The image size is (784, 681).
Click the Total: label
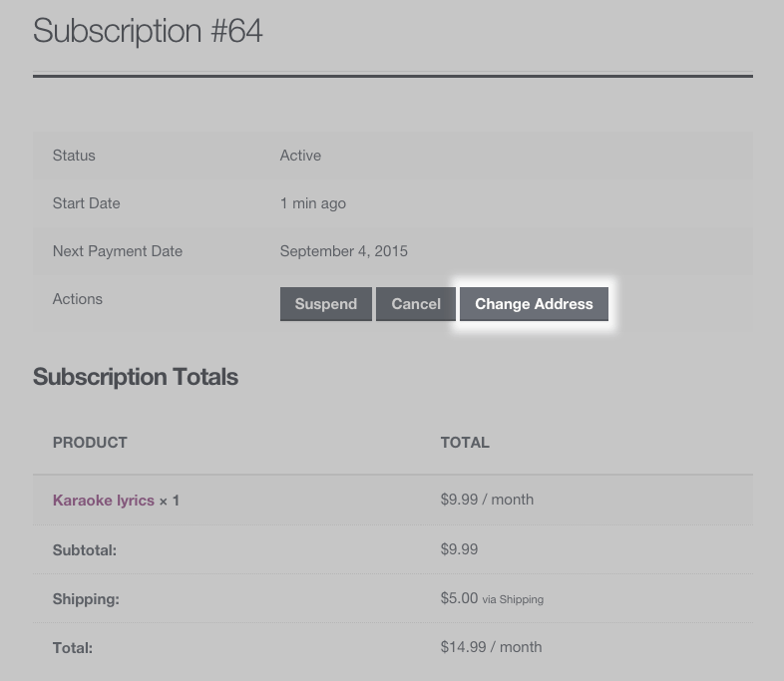pos(73,648)
